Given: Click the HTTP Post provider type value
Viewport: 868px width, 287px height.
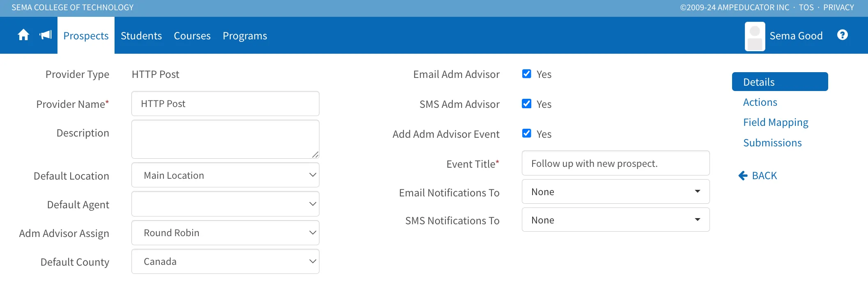Looking at the screenshot, I should (x=155, y=74).
